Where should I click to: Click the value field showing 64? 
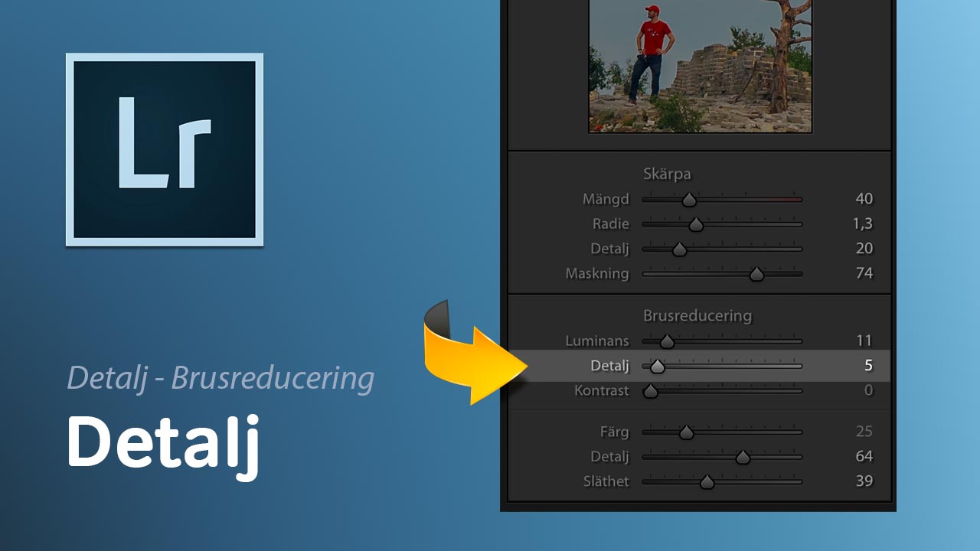(x=864, y=456)
